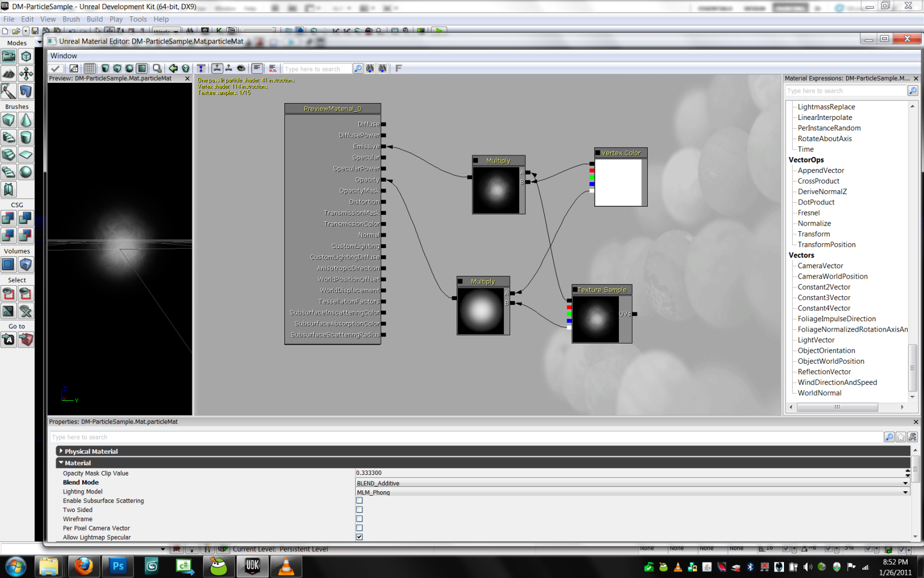The width and height of the screenshot is (924, 578).
Task: Select the cone brush in Brushes
Action: pos(26,120)
